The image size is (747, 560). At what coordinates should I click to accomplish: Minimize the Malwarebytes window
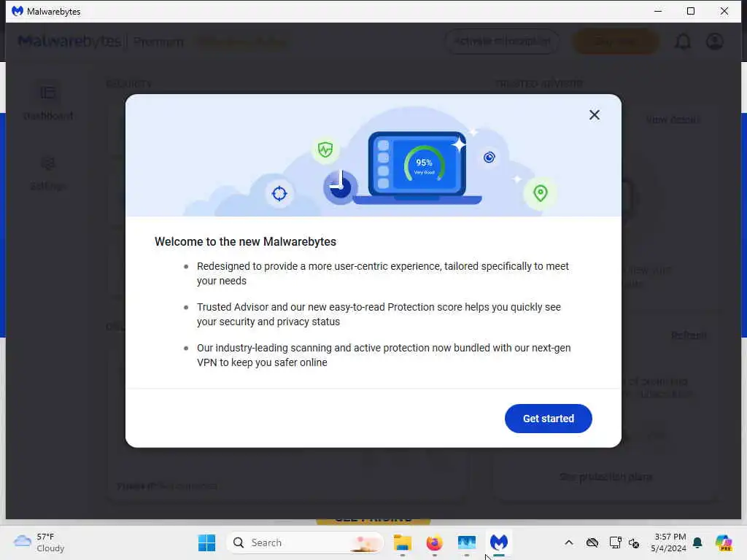[658, 11]
